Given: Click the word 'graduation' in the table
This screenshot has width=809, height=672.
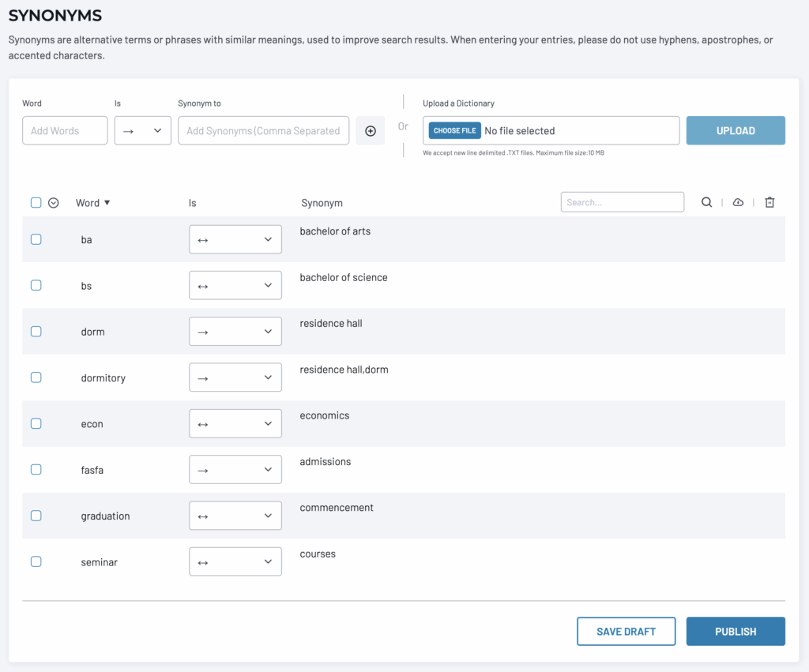Looking at the screenshot, I should 105,516.
